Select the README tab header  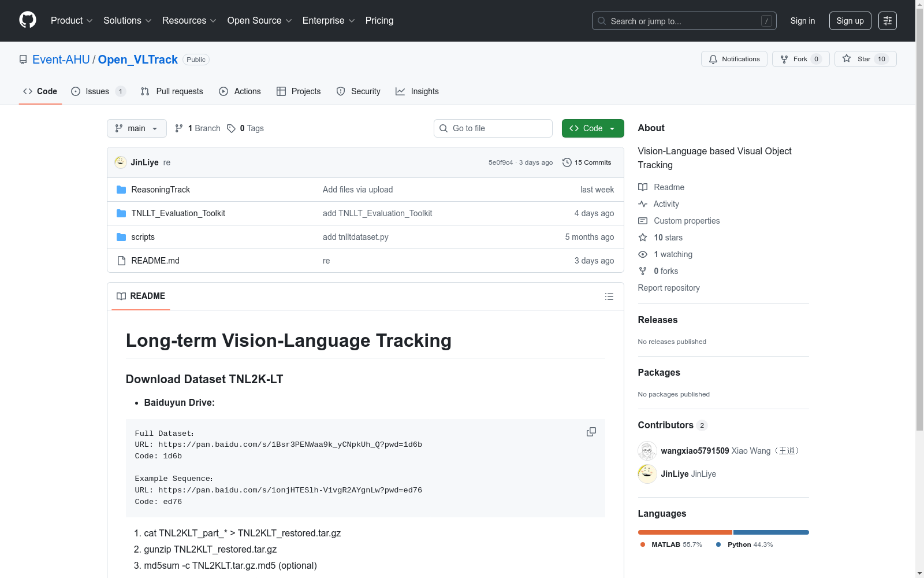(x=141, y=296)
